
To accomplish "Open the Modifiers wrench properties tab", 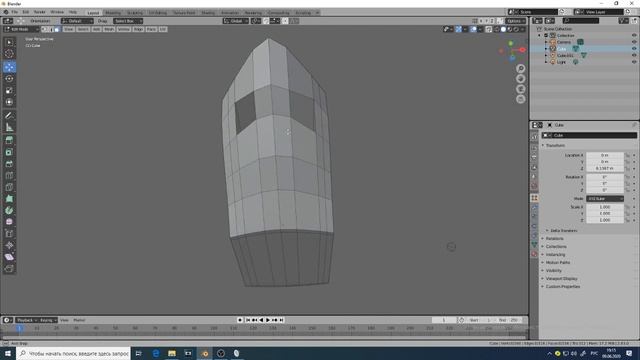I will (534, 207).
